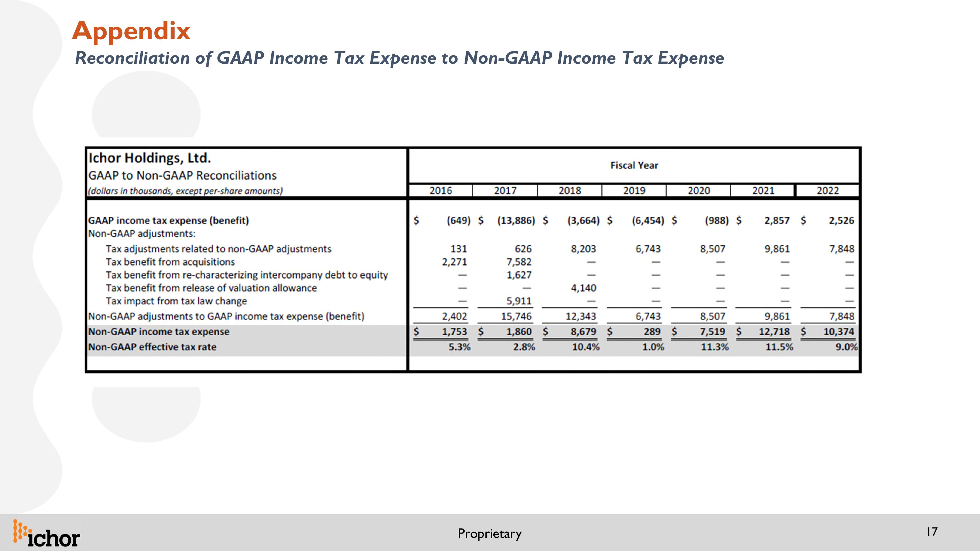Click the 9.0% effective tax rate
Viewport: 980px width, 551px height.
pos(846,347)
